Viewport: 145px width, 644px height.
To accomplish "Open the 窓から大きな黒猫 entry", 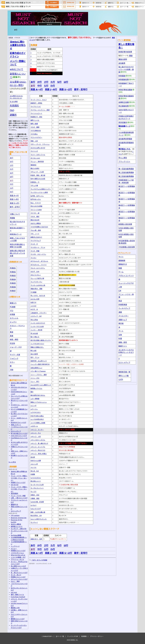I will [x=37, y=206].
